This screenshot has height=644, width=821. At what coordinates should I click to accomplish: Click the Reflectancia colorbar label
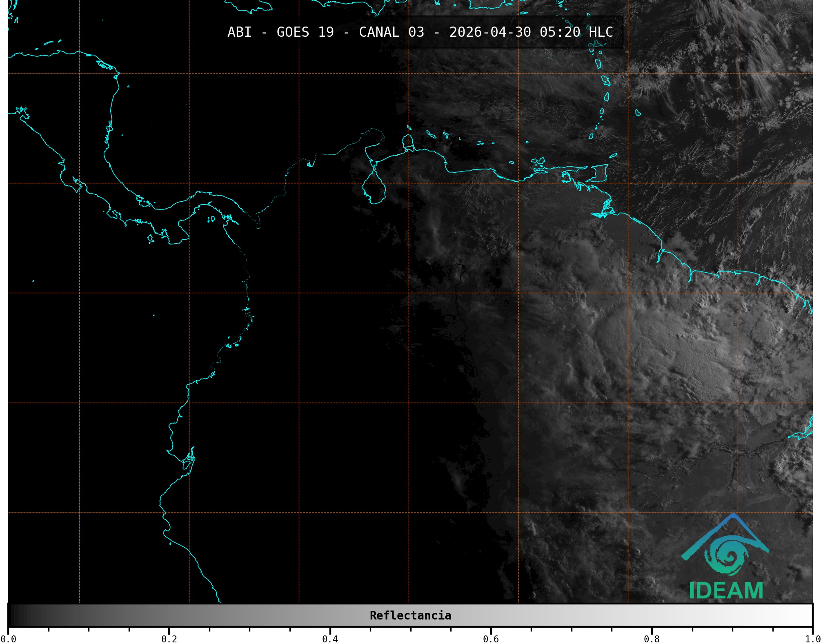coord(410,615)
